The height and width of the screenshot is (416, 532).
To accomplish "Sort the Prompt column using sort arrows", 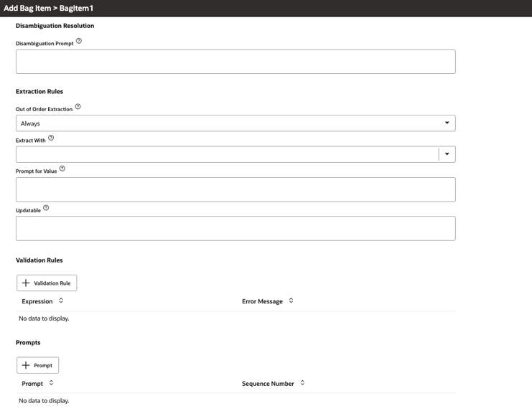I will 51,383.
